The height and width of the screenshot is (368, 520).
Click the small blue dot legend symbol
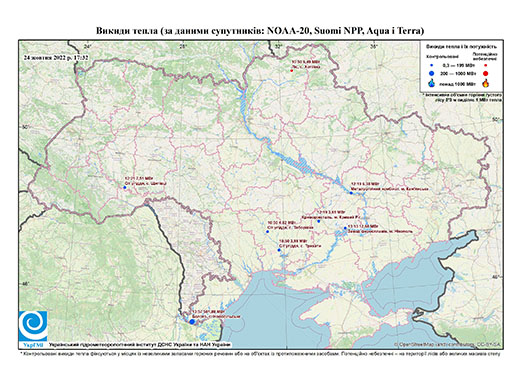point(432,65)
